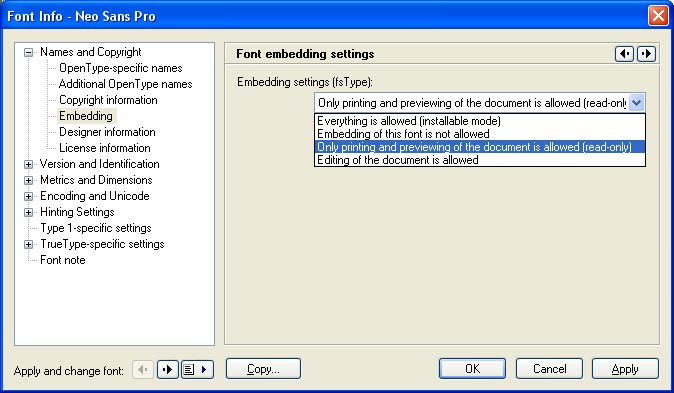The width and height of the screenshot is (674, 393).
Task: Select Only printing and previewing (read-only) option
Action: tap(480, 147)
